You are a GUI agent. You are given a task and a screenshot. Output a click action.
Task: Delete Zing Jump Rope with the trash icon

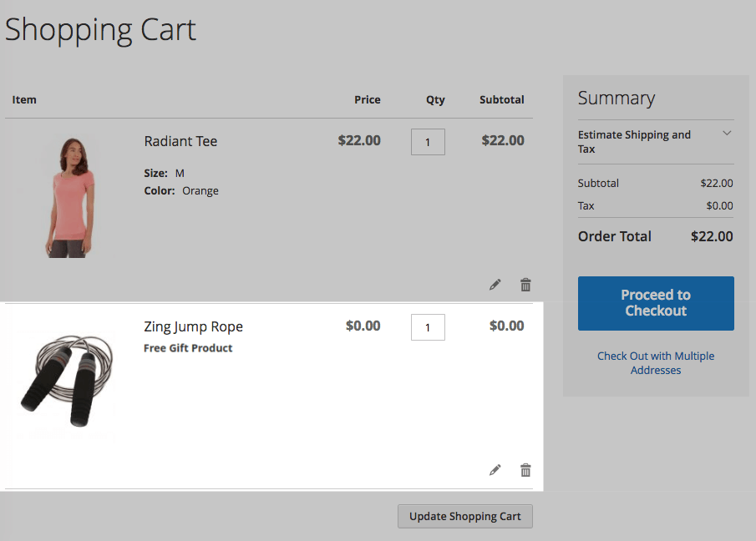(525, 470)
